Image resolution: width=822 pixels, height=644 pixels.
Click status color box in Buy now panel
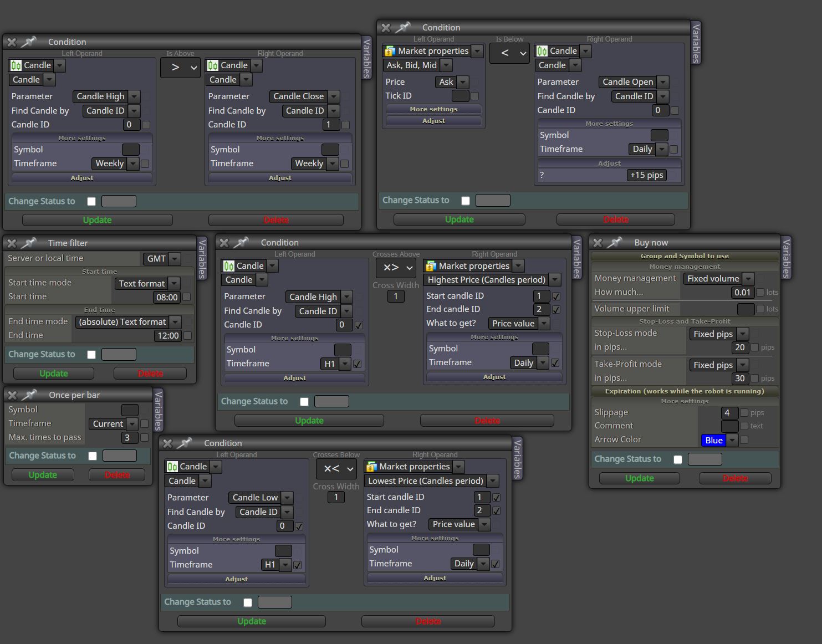[704, 459]
